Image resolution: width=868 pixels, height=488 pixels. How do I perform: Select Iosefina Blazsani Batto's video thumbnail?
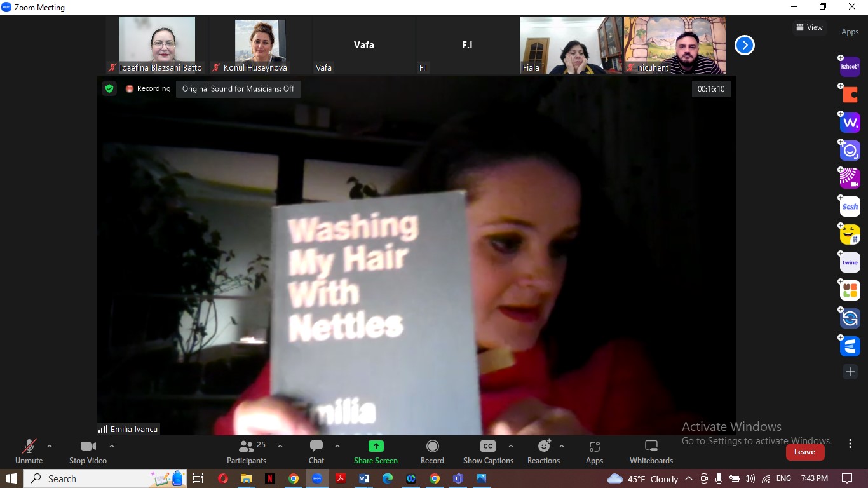(x=157, y=45)
